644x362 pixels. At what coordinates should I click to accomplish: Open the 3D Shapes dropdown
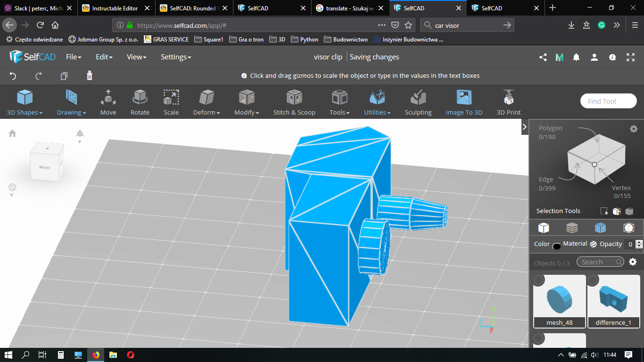(x=25, y=102)
